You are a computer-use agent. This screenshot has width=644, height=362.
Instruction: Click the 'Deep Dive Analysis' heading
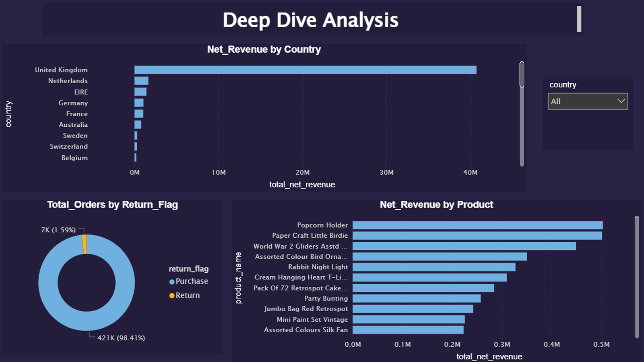point(310,20)
